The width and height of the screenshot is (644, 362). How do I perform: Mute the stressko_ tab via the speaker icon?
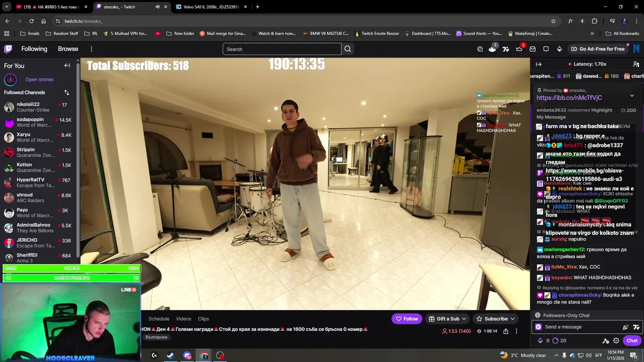tap(157, 7)
